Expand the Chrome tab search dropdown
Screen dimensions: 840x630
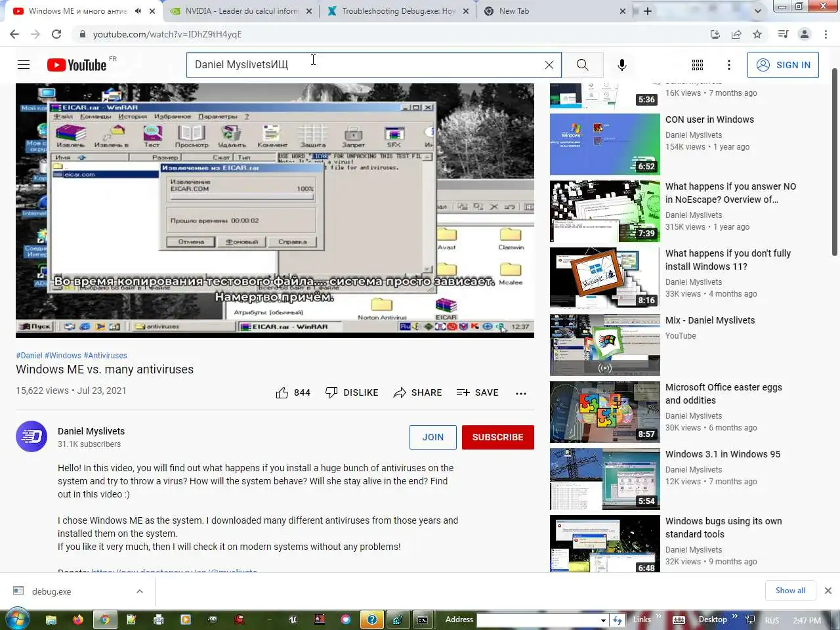click(758, 11)
